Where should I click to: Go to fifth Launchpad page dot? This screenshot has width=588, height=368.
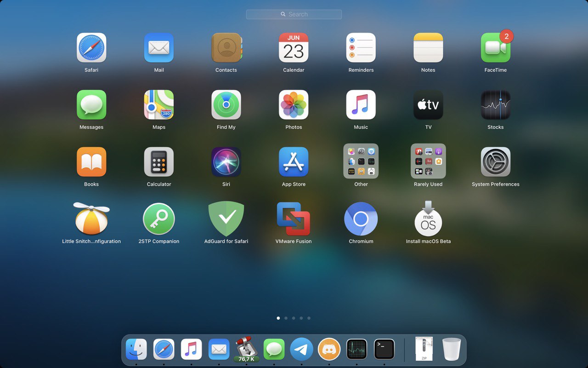pos(309,318)
